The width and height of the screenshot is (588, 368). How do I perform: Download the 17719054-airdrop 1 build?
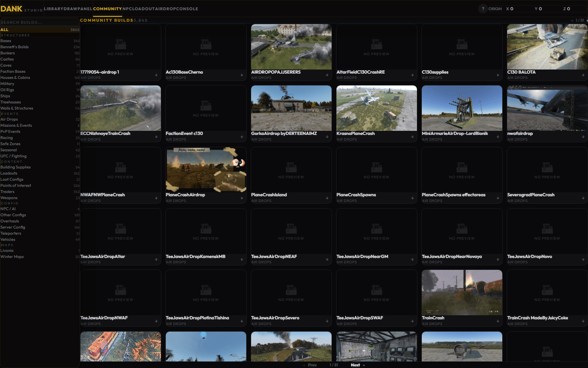(156, 75)
